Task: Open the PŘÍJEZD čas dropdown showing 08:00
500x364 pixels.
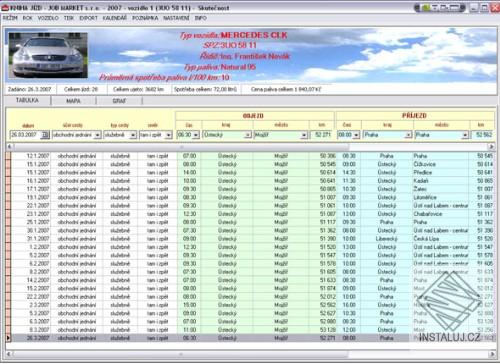Action: [356, 135]
